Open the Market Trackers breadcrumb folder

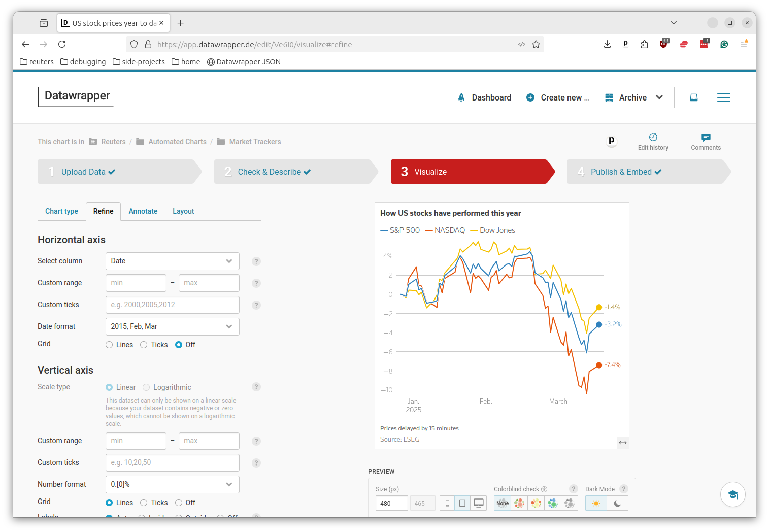(249, 142)
